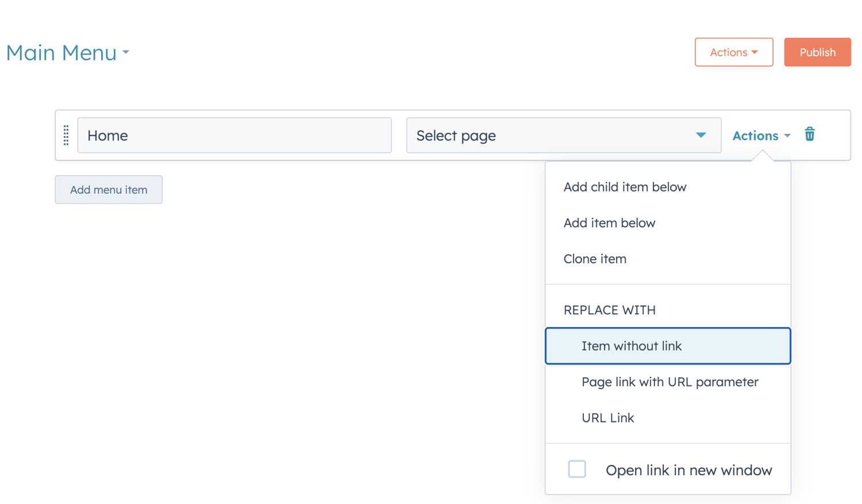Open the Select page dropdown
Viewport: 862px width, 504px height.
click(563, 135)
